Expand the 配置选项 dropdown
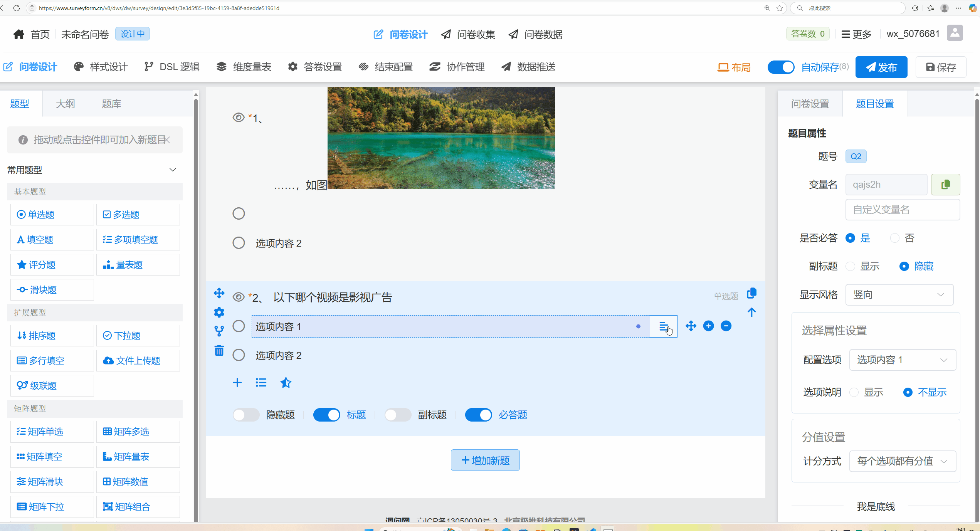This screenshot has height=531, width=980. point(902,360)
